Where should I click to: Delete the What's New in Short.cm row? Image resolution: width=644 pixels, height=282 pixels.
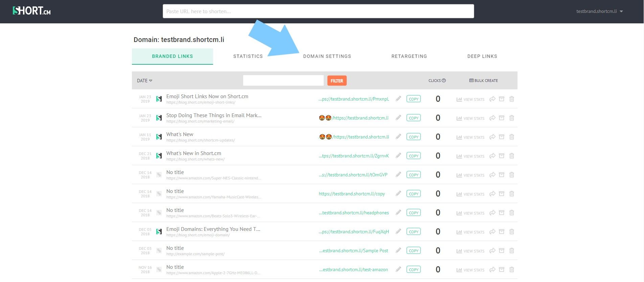(x=512, y=156)
